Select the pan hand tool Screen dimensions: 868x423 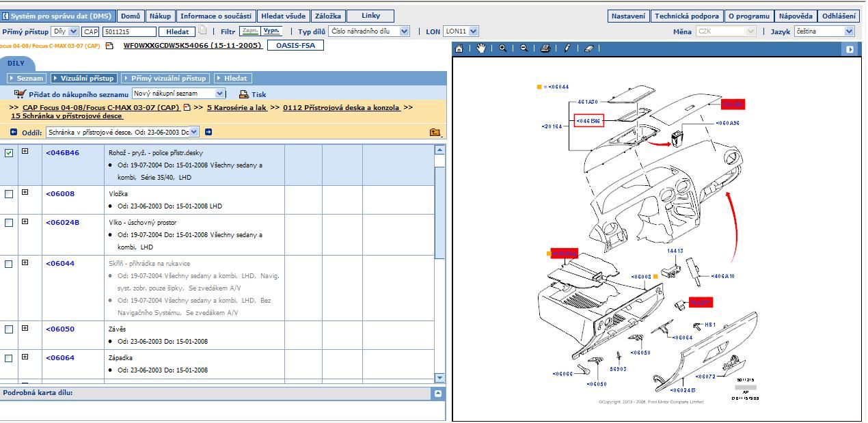click(x=480, y=49)
